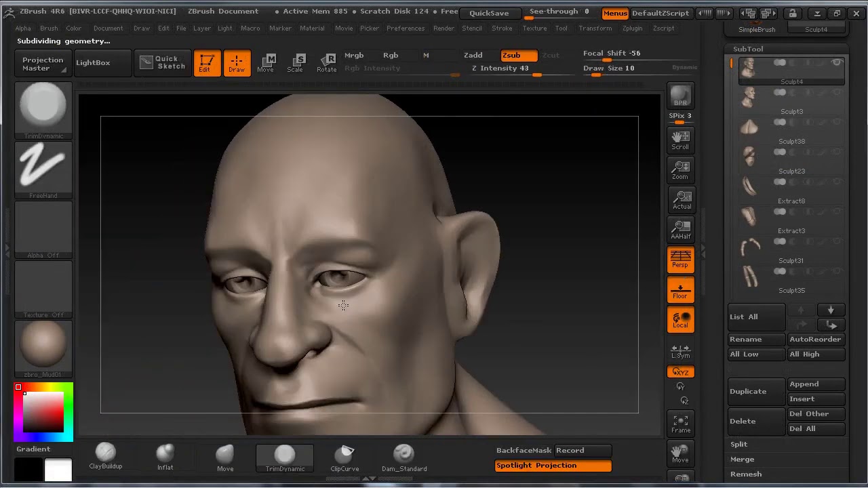Toggle XYZ rotation mode

pyautogui.click(x=680, y=372)
